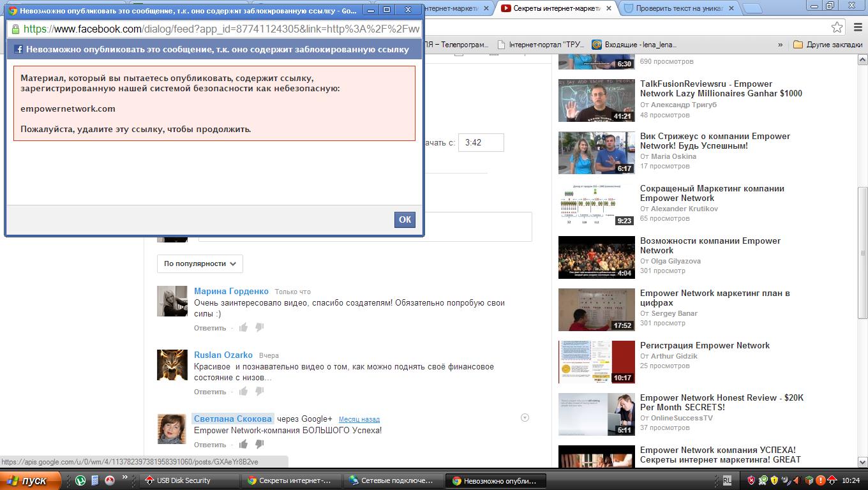This screenshot has width=868, height=490.
Task: Open the calculator quick launch icon
Action: (x=94, y=480)
